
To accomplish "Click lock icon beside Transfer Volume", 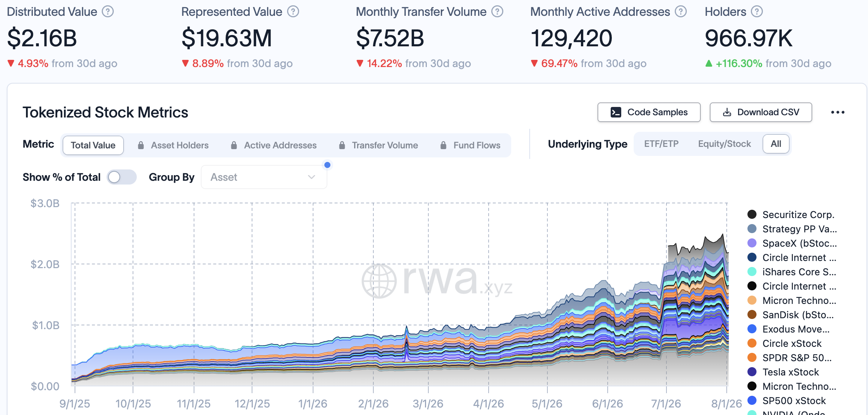I will (342, 145).
